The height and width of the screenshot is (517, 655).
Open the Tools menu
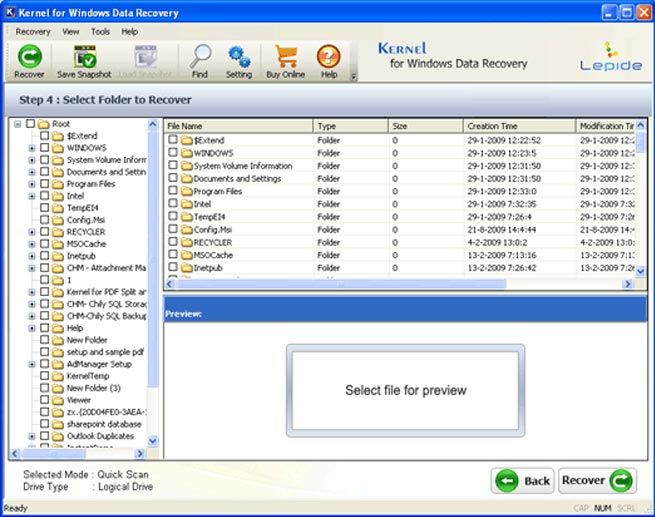pos(100,32)
